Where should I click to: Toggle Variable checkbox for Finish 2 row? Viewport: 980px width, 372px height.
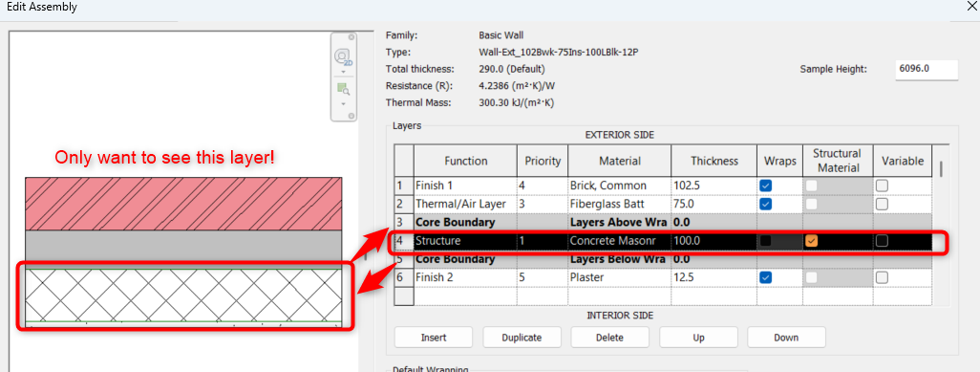point(882,277)
